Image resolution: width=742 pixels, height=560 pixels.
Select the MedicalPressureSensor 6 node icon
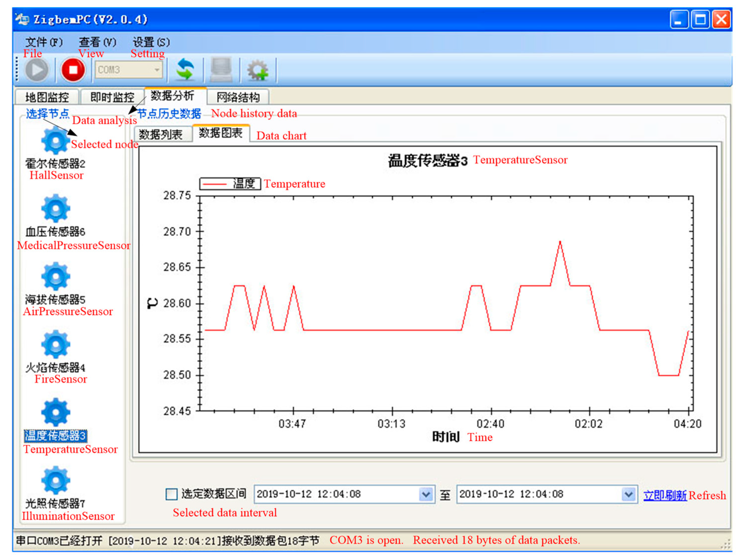[56, 209]
